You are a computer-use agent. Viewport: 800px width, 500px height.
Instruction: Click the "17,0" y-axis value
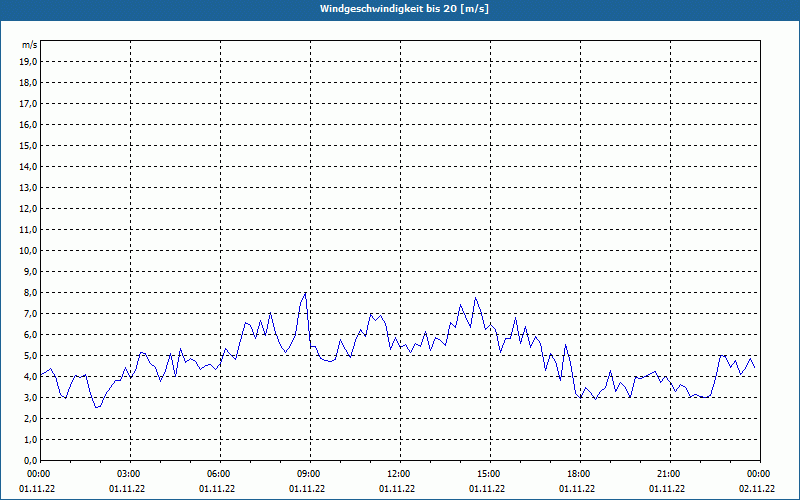[x=29, y=104]
